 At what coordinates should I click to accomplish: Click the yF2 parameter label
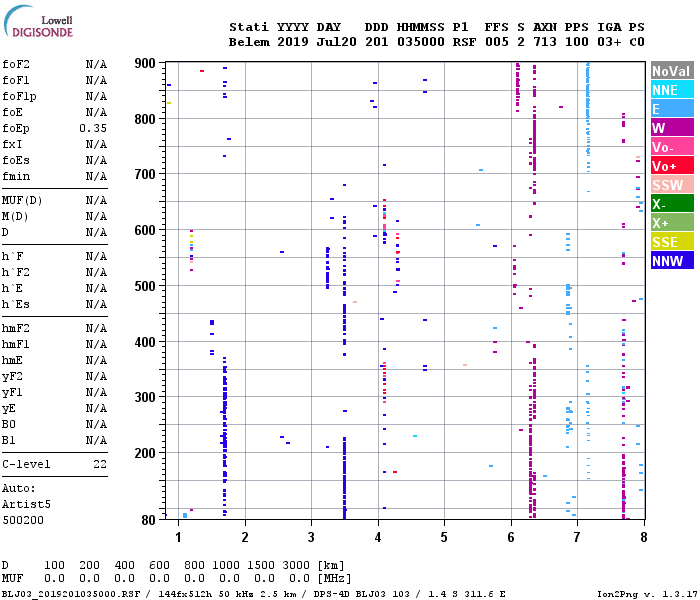point(12,377)
